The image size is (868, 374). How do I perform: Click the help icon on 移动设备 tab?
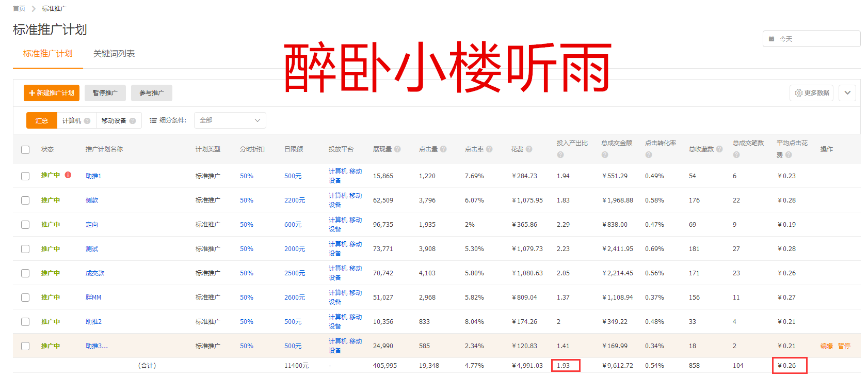coord(133,120)
